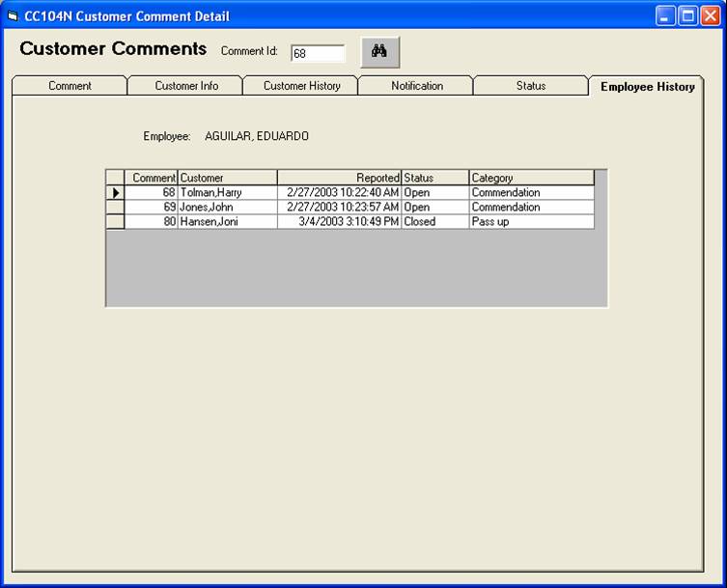Click the binoculars search icon button
Screen dimensions: 727x588
(379, 52)
